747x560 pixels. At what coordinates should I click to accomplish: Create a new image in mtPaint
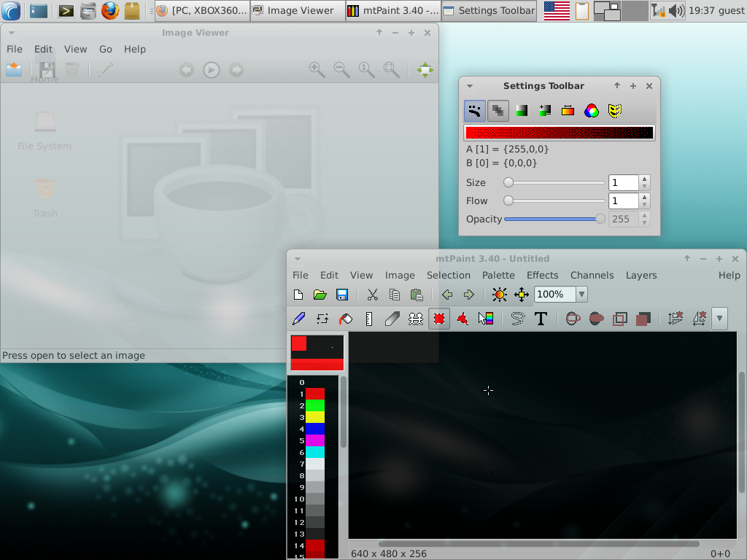(x=298, y=295)
